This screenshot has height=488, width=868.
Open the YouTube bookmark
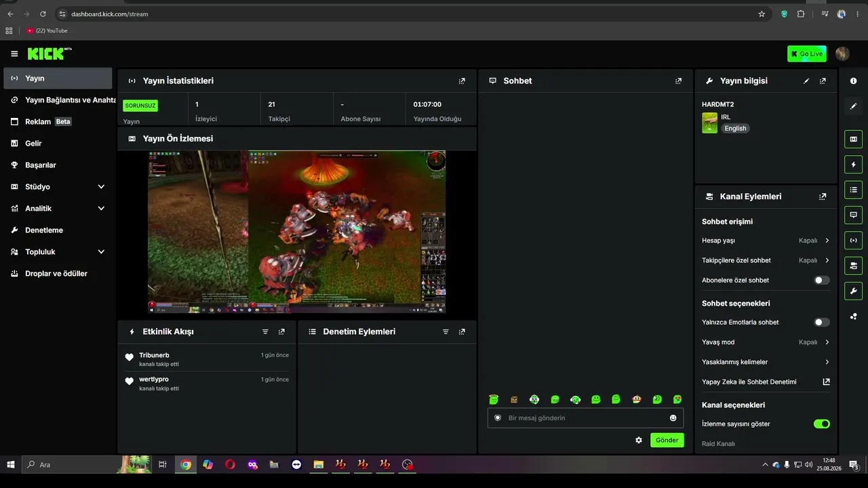point(47,30)
